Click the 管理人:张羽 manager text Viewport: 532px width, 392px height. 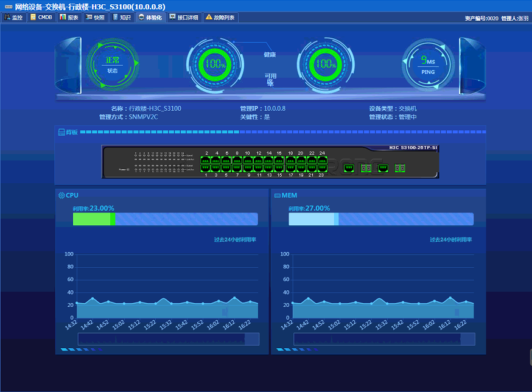(515, 18)
